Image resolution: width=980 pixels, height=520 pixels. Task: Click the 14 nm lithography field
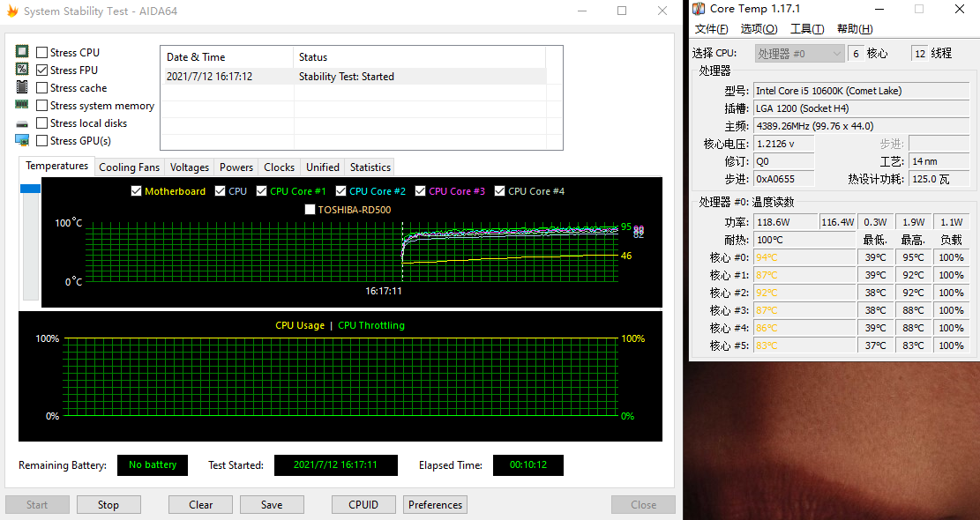[x=939, y=161]
